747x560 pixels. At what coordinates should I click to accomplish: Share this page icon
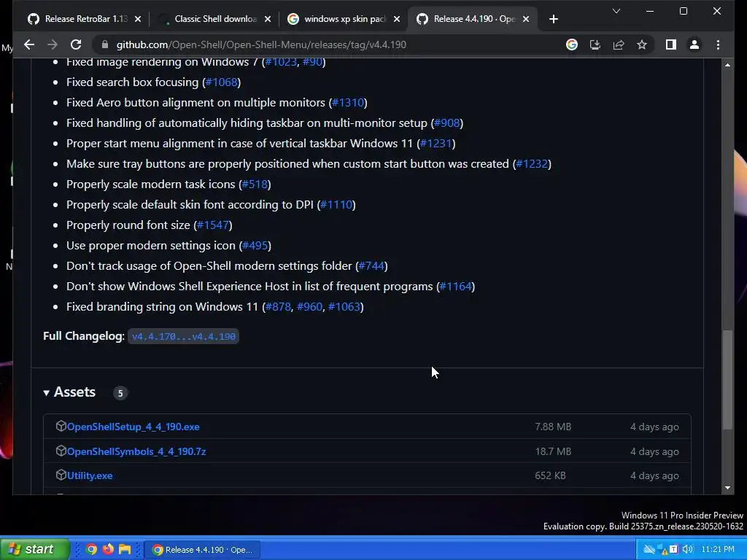pos(619,44)
